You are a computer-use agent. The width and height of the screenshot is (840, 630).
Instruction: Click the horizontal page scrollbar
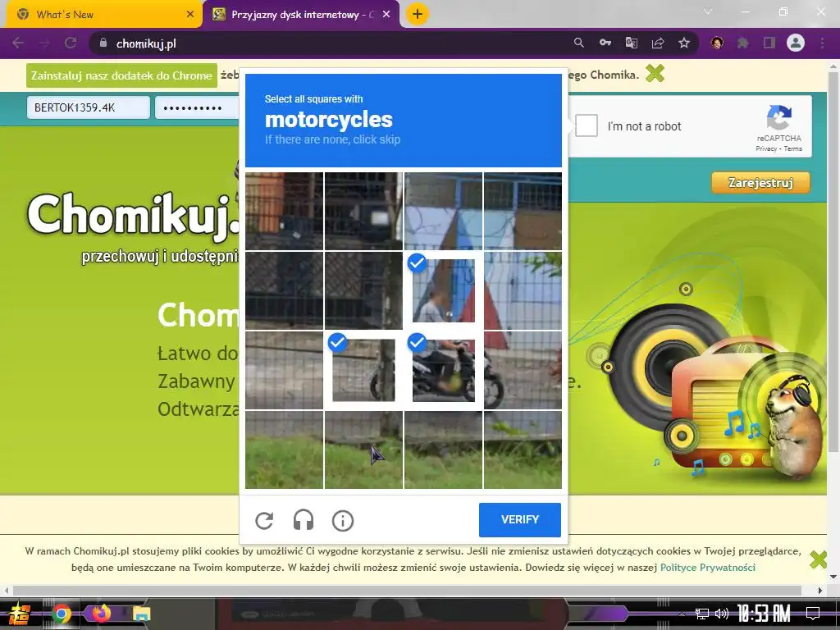407,591
